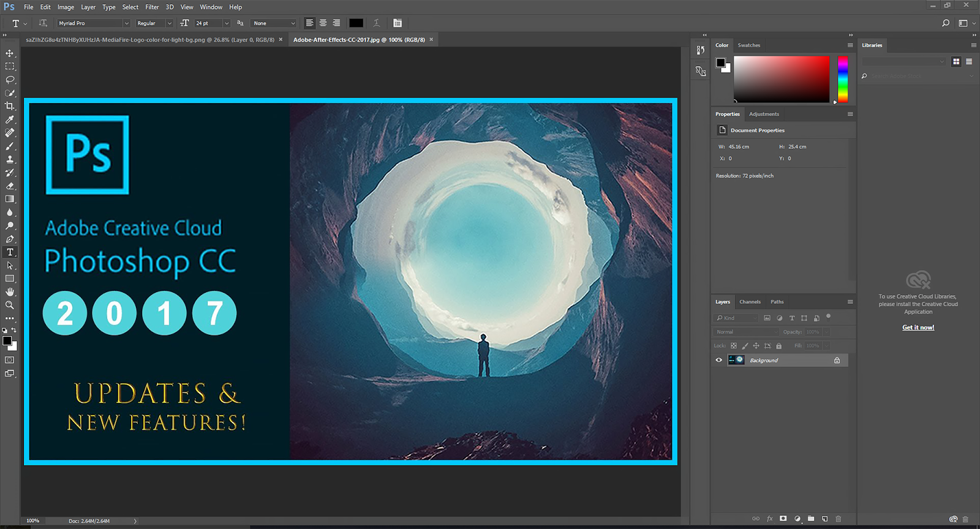
Task: Click the Add layer mask icon
Action: pyautogui.click(x=783, y=519)
